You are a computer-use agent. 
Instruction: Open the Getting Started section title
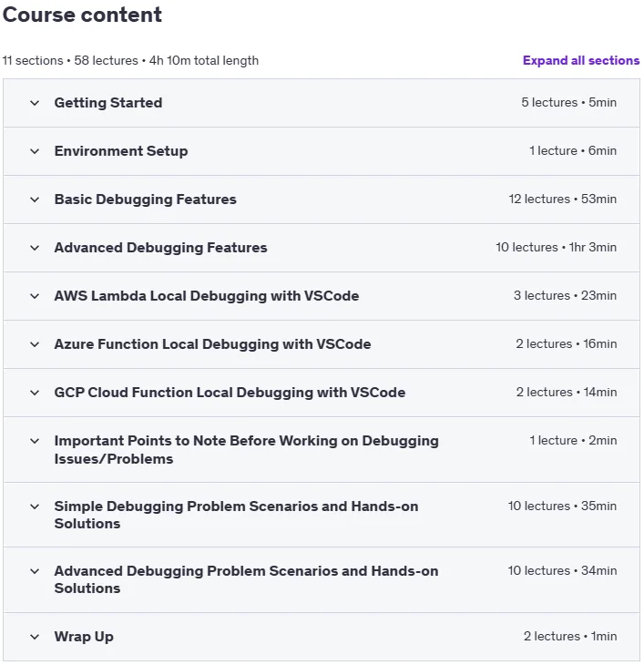[108, 103]
